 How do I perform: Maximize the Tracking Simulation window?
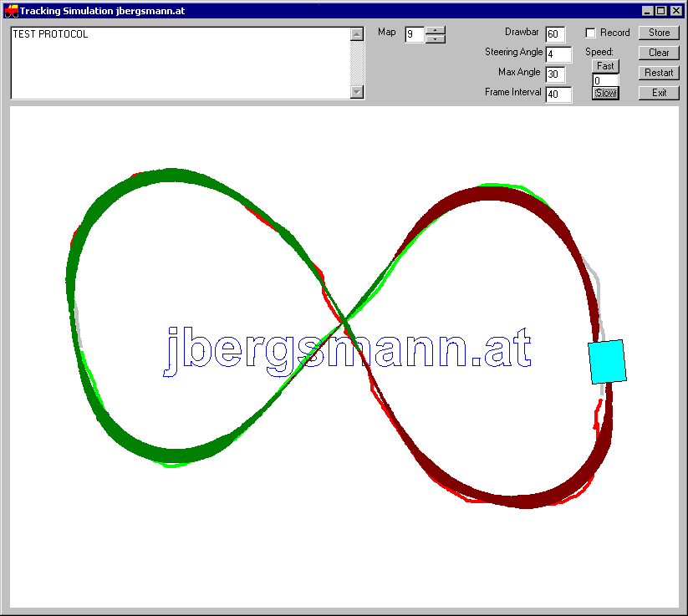pos(660,11)
